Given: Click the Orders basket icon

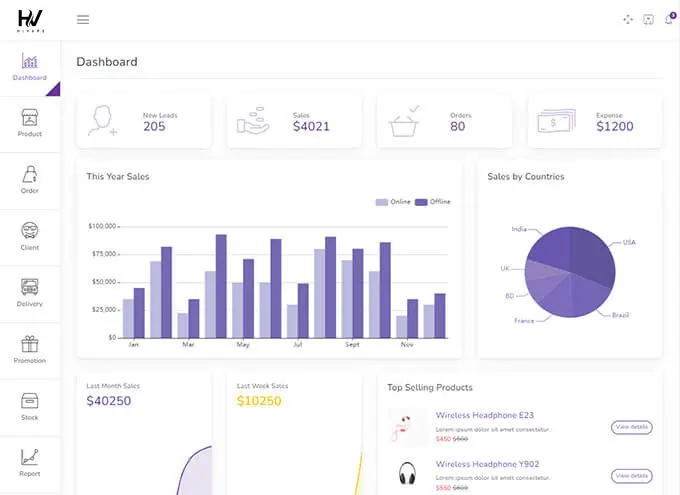Looking at the screenshot, I should pyautogui.click(x=404, y=121).
